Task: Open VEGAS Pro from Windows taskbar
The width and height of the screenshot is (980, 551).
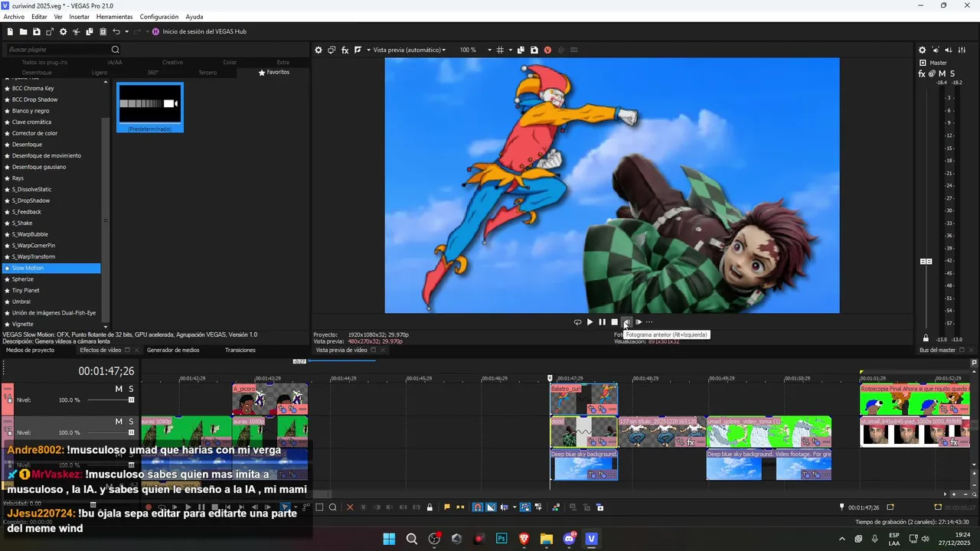Action: [x=591, y=539]
